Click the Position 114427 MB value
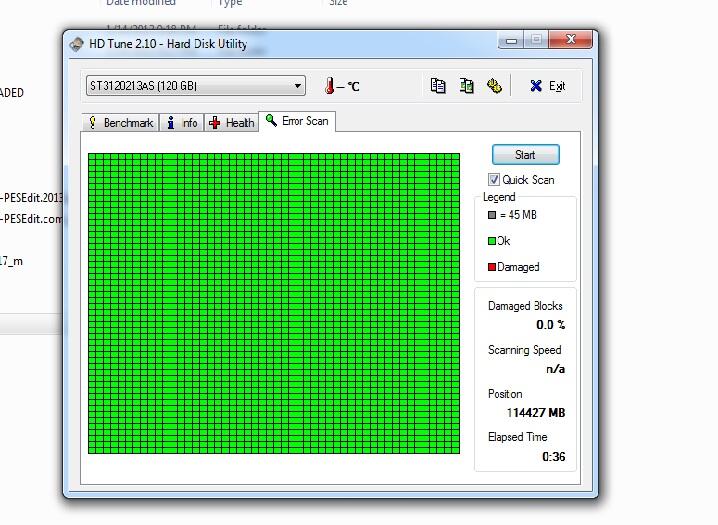The width and height of the screenshot is (718, 525). pyautogui.click(x=536, y=412)
